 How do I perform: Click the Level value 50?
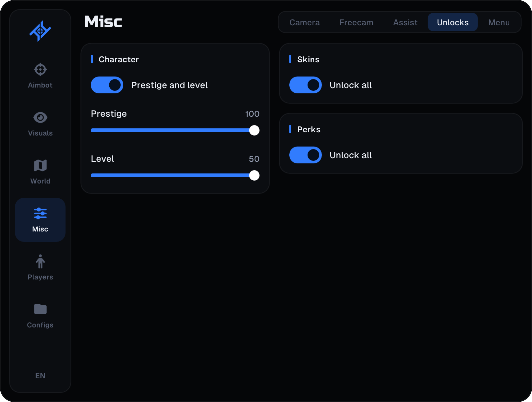point(254,159)
